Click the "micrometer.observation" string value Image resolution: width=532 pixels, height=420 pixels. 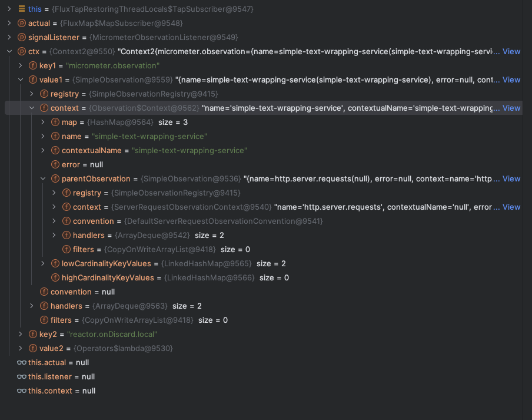click(x=112, y=66)
